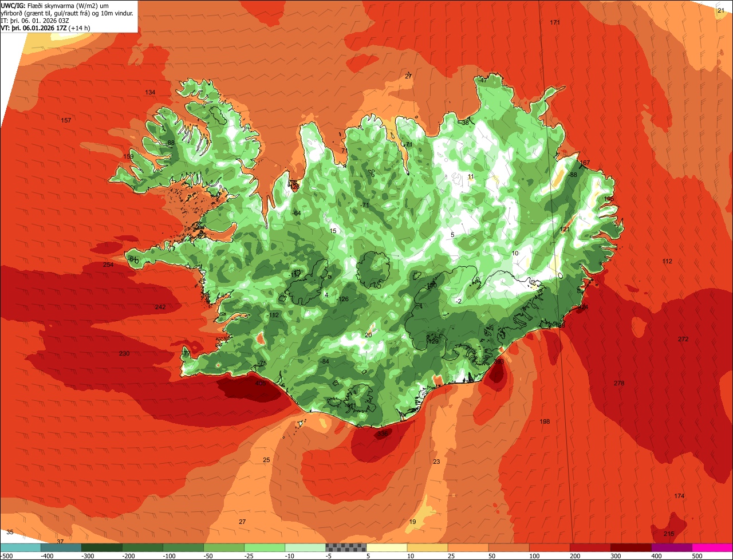Click the 405 value off the southwest coast

(x=261, y=384)
